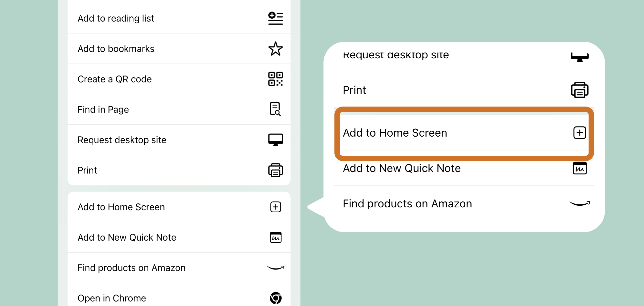Screen dimensions: 644x306
Task: Open the "Find in Page" label
Action: [x=103, y=109]
